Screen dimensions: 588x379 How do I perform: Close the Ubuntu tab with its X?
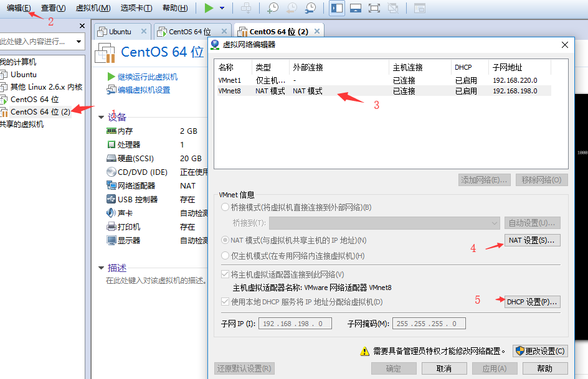[144, 32]
